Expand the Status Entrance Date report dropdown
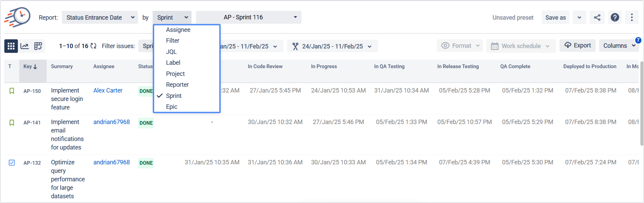The image size is (644, 203). (100, 18)
